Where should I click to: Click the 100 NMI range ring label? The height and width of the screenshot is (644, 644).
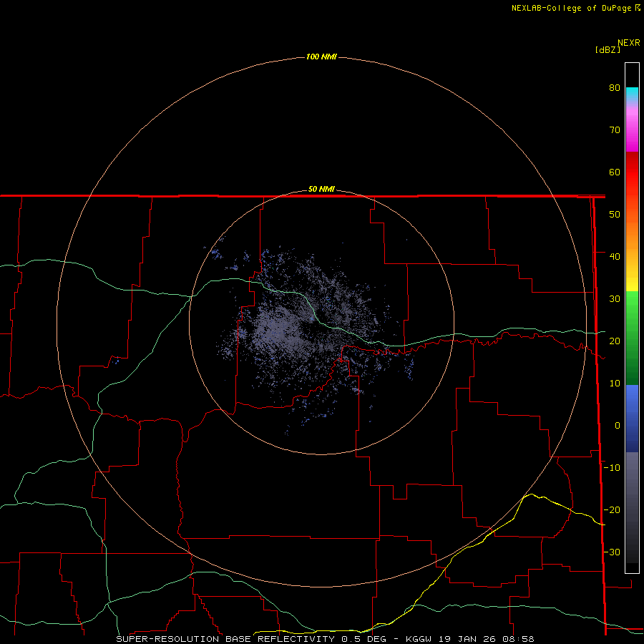[x=321, y=57]
